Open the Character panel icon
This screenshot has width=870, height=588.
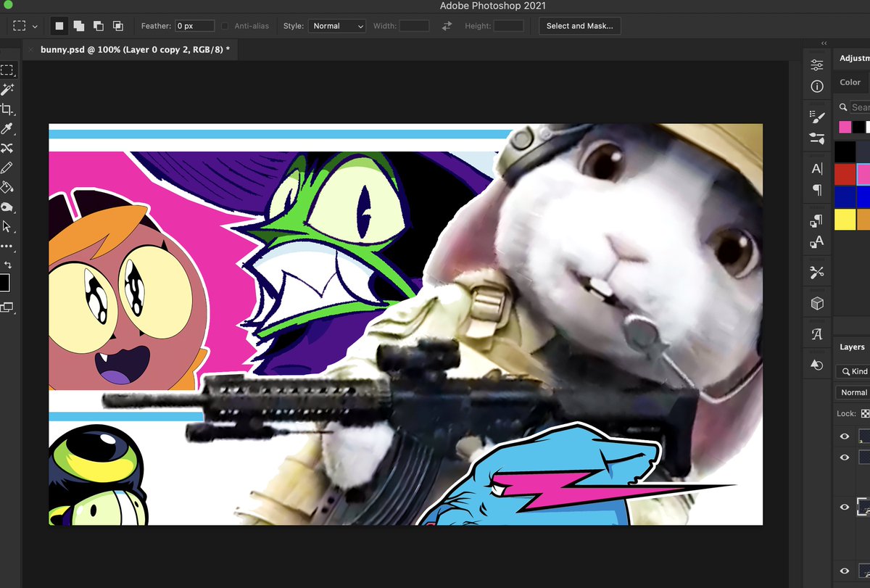[x=817, y=169]
